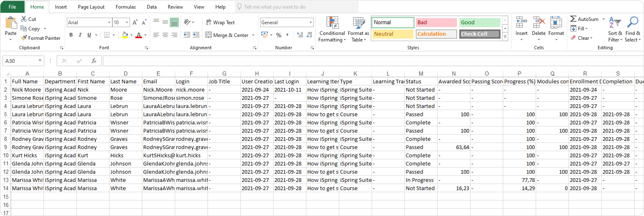Click Merge & Center button
Screen dimensions: 644x216
[x=227, y=35]
